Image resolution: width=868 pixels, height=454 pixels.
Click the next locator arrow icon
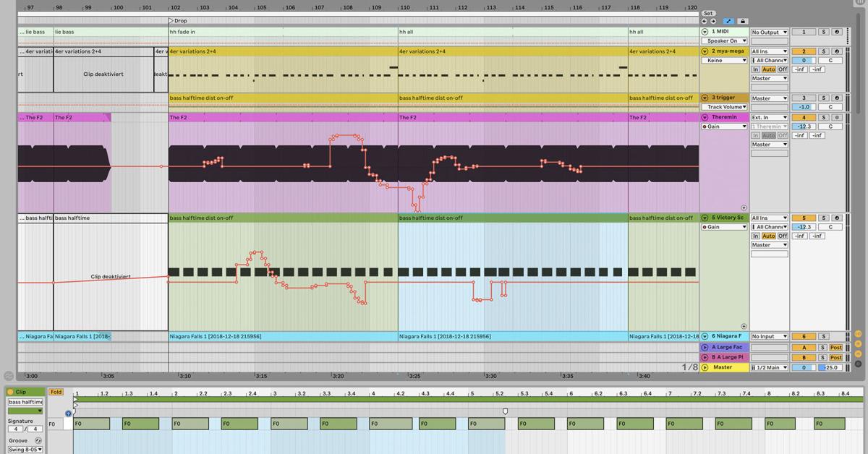coord(714,21)
